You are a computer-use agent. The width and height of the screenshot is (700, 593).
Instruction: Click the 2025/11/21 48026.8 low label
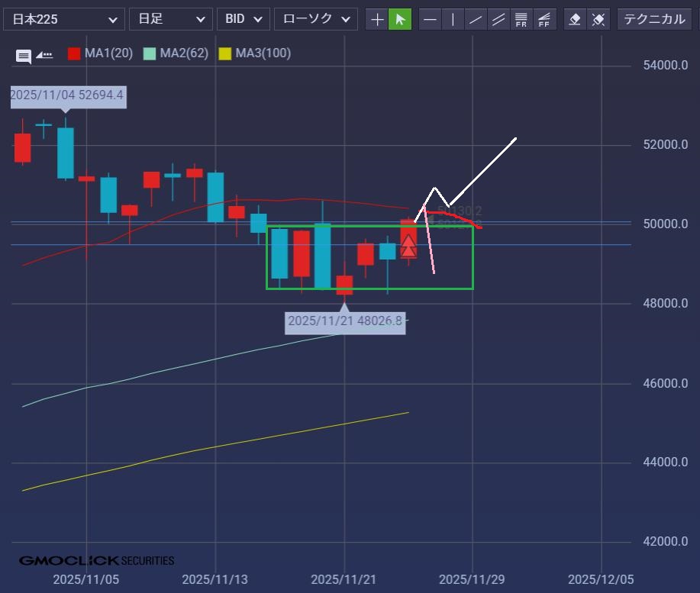tap(345, 321)
